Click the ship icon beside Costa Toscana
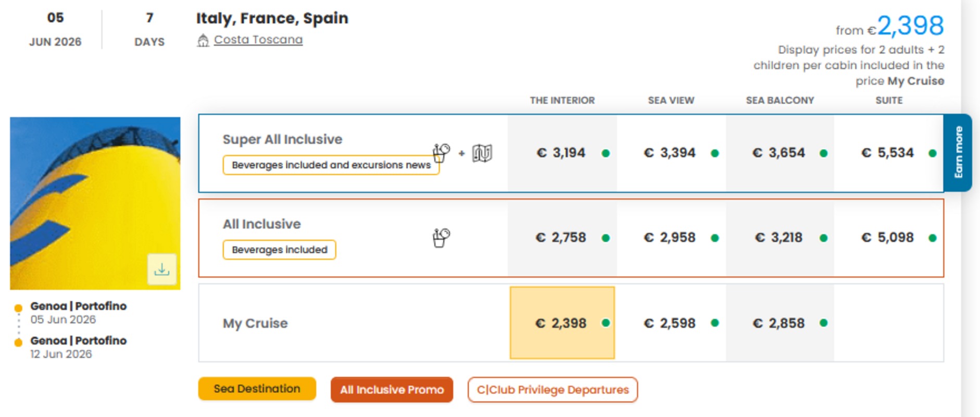This screenshot has width=980, height=417. [203, 40]
